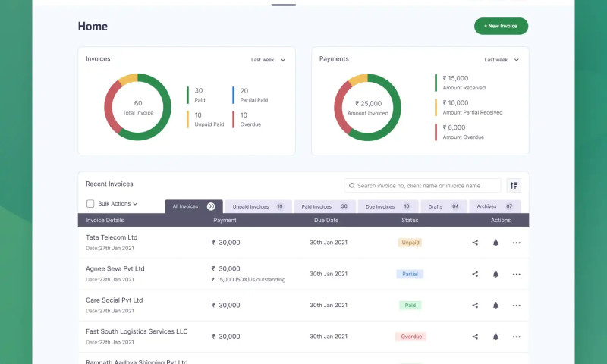This screenshot has width=607, height=364.
Task: Click the Overdue status badge
Action: click(x=410, y=337)
